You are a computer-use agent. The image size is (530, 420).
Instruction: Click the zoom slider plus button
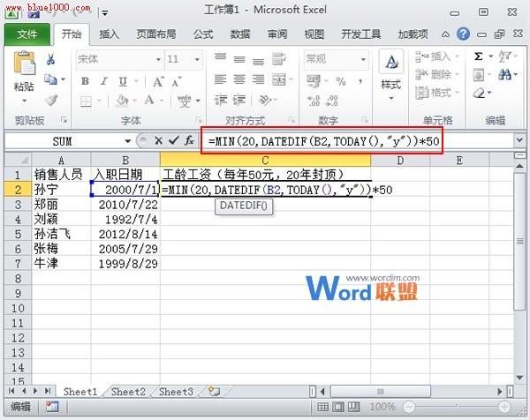(504, 407)
